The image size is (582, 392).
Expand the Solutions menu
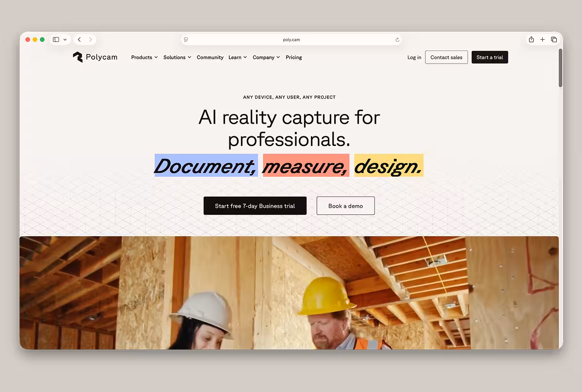click(x=177, y=57)
